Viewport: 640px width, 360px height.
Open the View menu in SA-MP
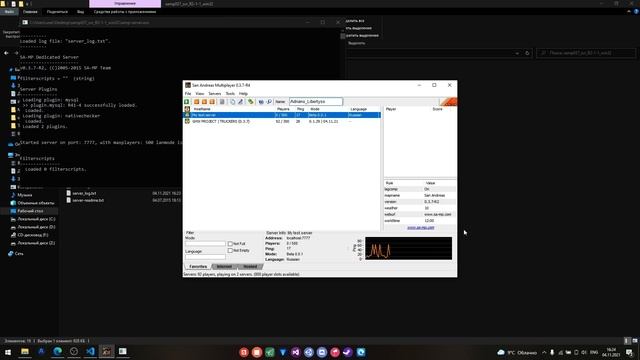coord(200,93)
